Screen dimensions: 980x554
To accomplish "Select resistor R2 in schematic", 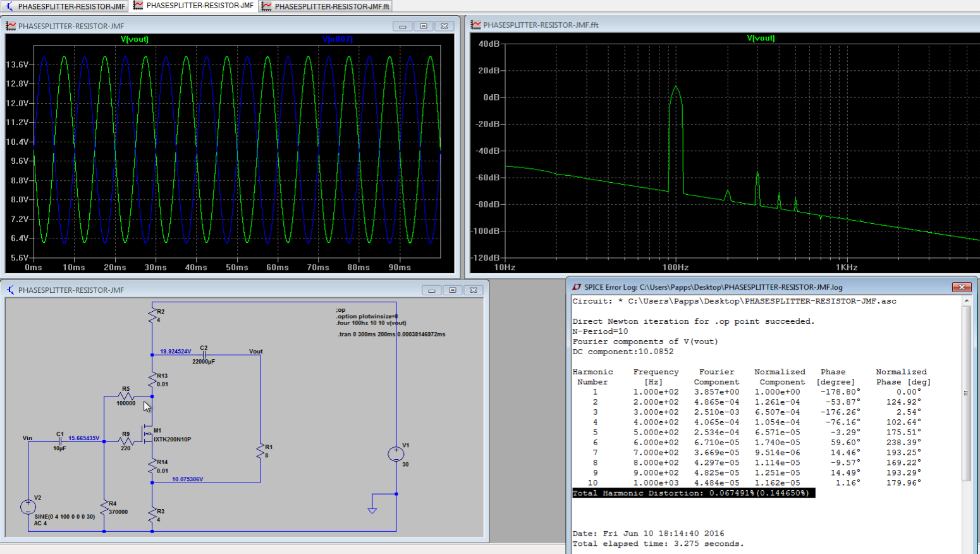I will pos(152,315).
